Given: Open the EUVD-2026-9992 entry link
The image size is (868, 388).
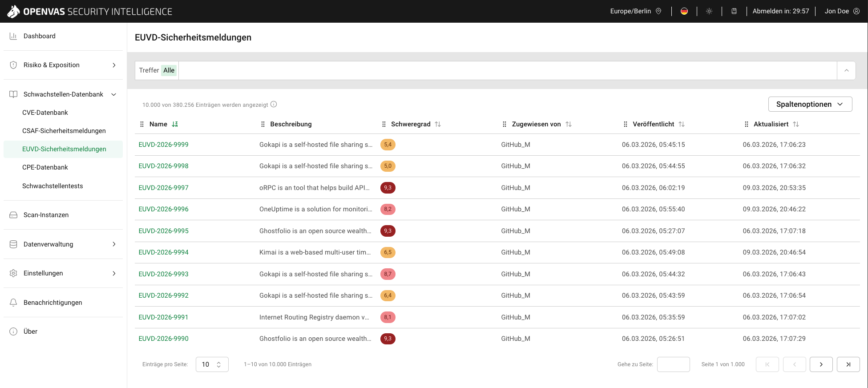Looking at the screenshot, I should click(x=164, y=295).
